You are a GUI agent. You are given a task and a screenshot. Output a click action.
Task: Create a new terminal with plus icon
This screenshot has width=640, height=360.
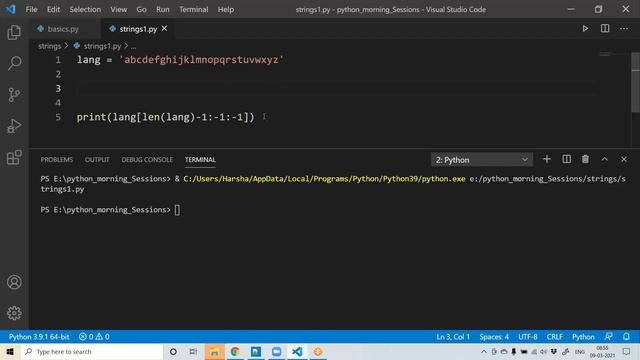(x=547, y=159)
